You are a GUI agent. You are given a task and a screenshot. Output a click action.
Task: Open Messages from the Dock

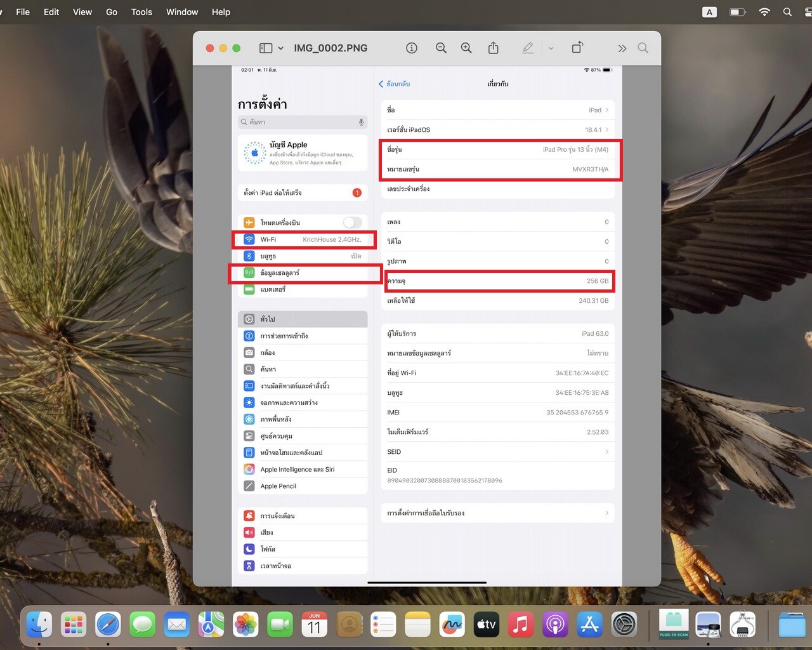pos(142,625)
